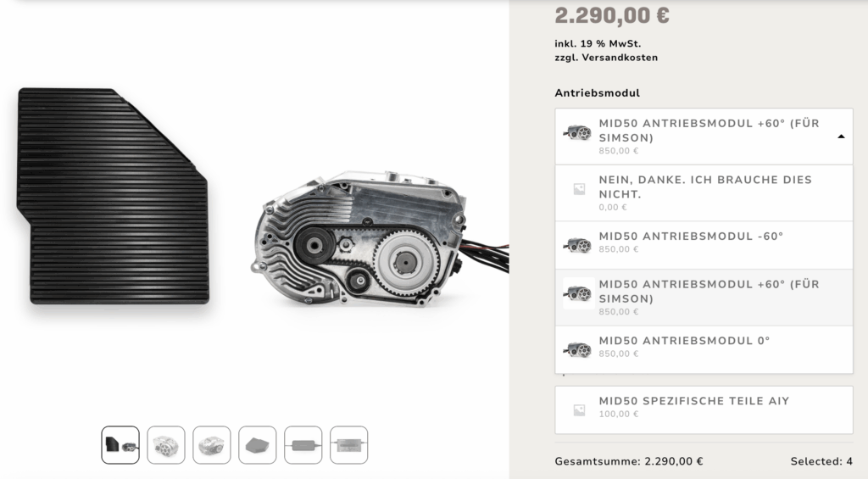Open fifth thumbnail showing cable controller
This screenshot has height=479, width=868.
(303, 445)
